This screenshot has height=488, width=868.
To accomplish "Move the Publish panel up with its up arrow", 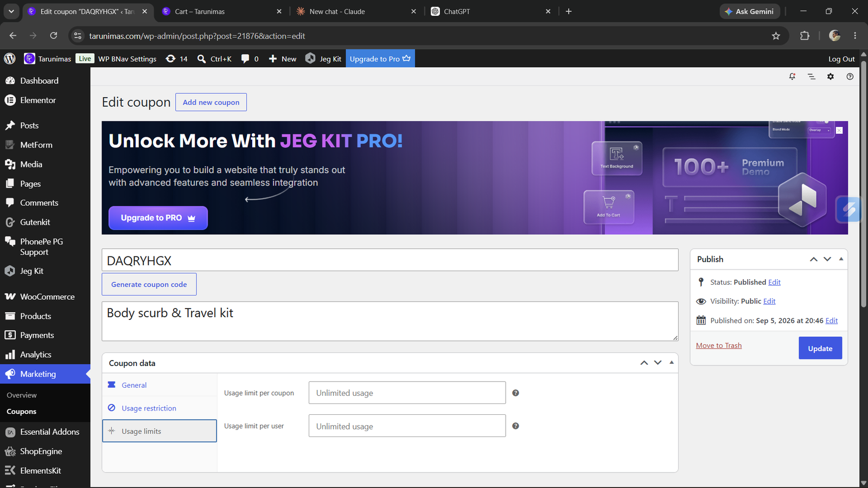I will (x=814, y=259).
